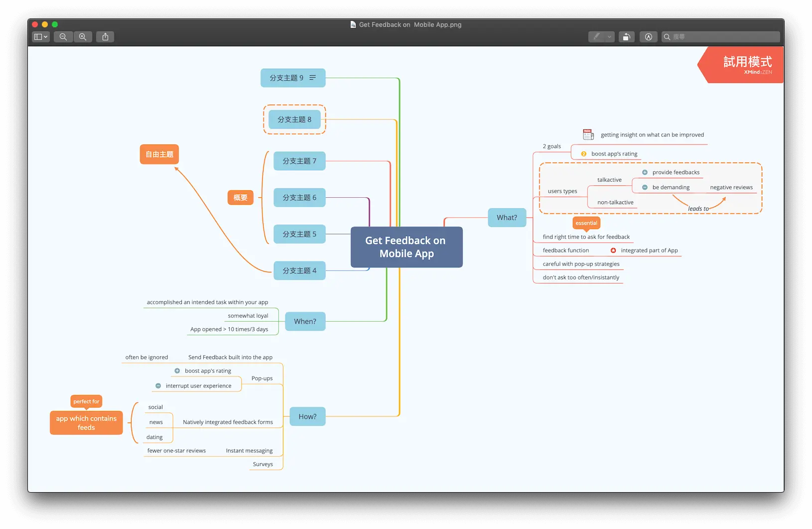Rotate the image with the rotate button

pyautogui.click(x=627, y=37)
